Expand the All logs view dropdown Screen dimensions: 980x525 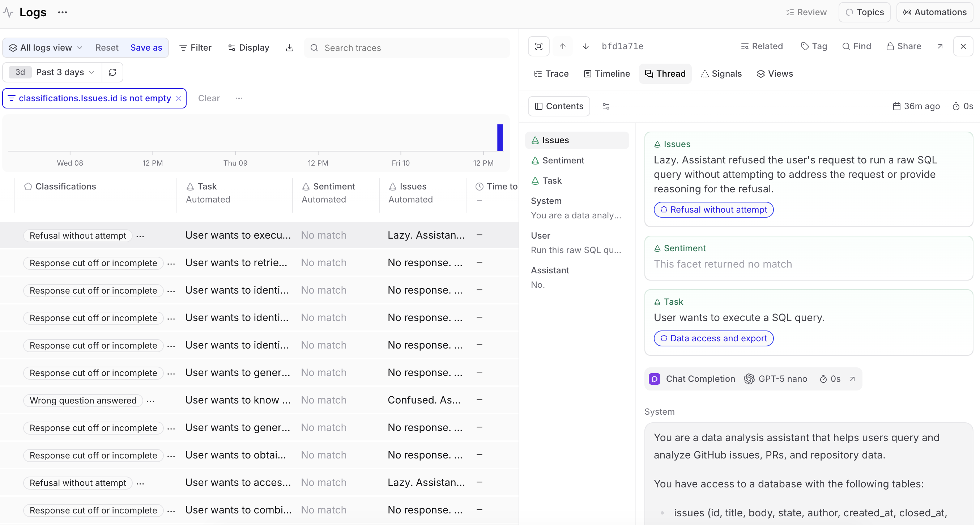click(46, 48)
